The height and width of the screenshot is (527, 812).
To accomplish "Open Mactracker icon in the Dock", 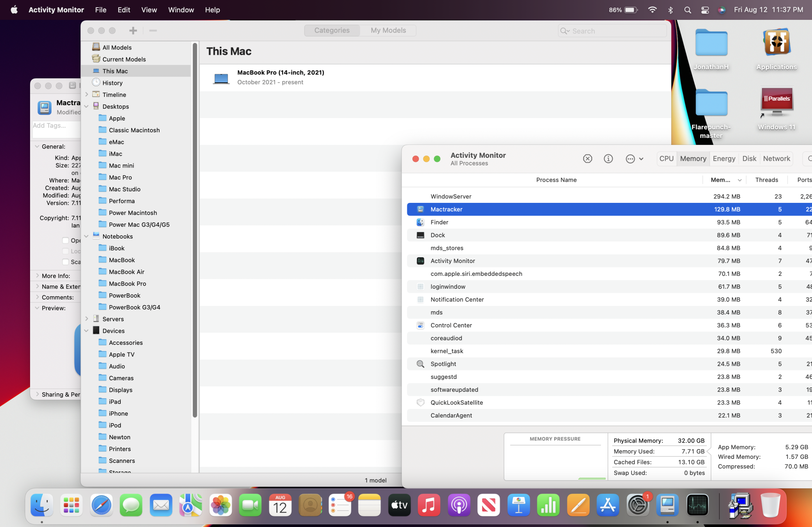I will (x=667, y=505).
